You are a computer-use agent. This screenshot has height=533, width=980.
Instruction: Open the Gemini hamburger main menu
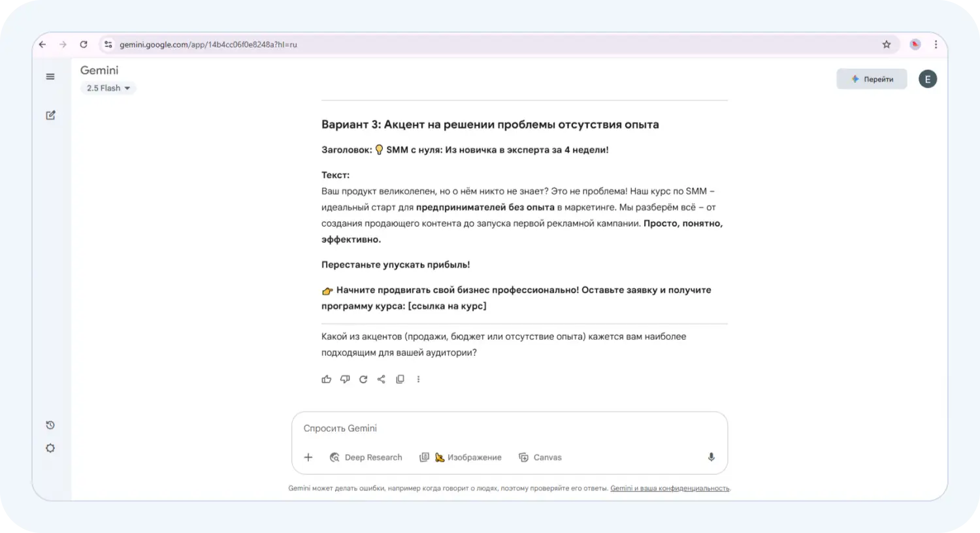click(50, 76)
